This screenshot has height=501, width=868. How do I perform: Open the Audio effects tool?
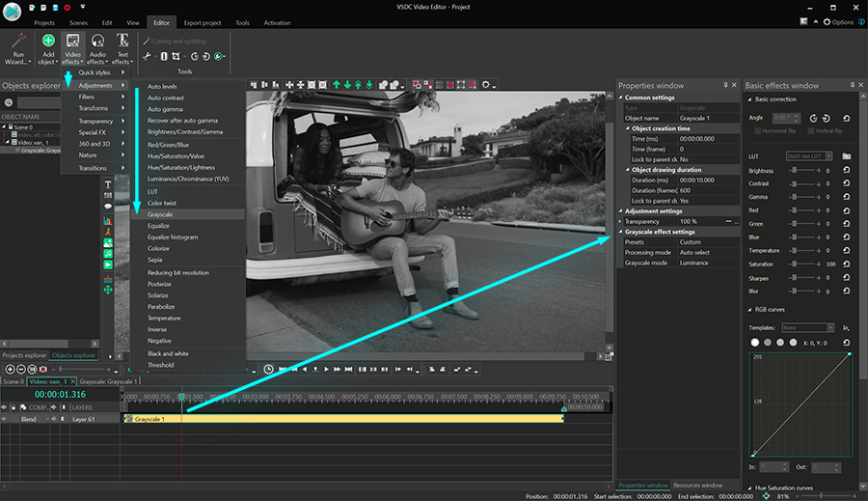[x=97, y=42]
